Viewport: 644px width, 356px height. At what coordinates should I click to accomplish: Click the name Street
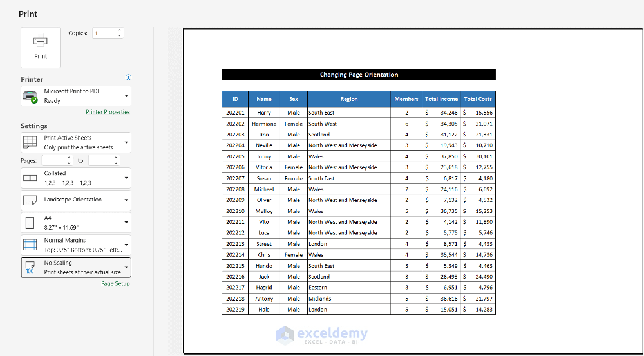(264, 244)
